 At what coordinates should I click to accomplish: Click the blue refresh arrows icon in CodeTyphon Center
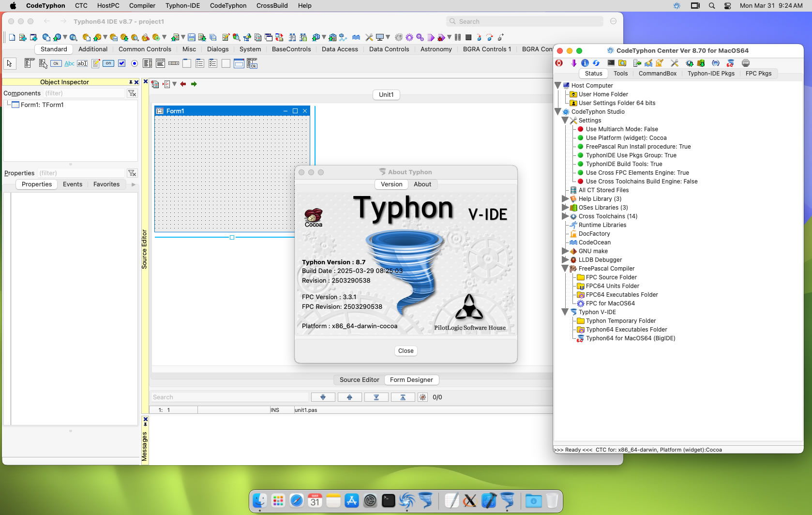point(596,63)
